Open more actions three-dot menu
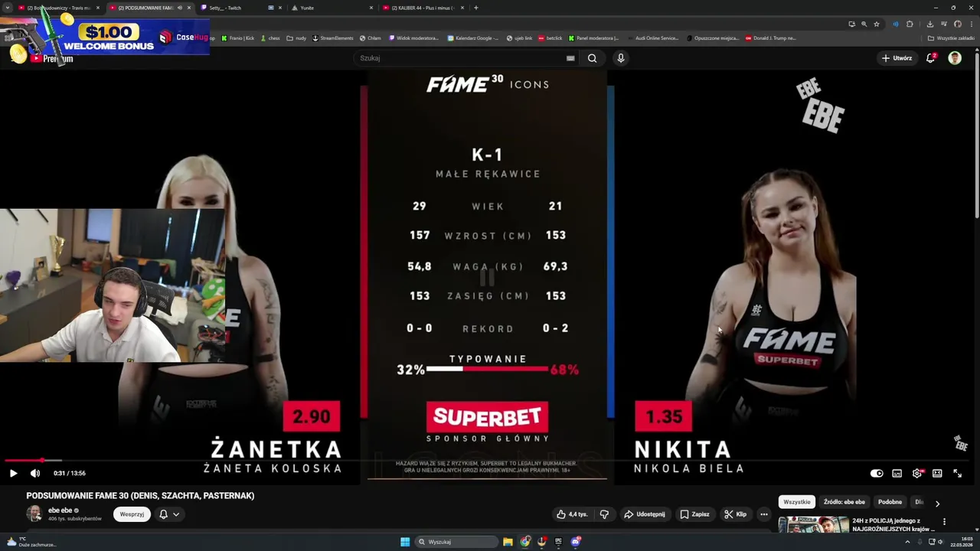 (x=764, y=514)
